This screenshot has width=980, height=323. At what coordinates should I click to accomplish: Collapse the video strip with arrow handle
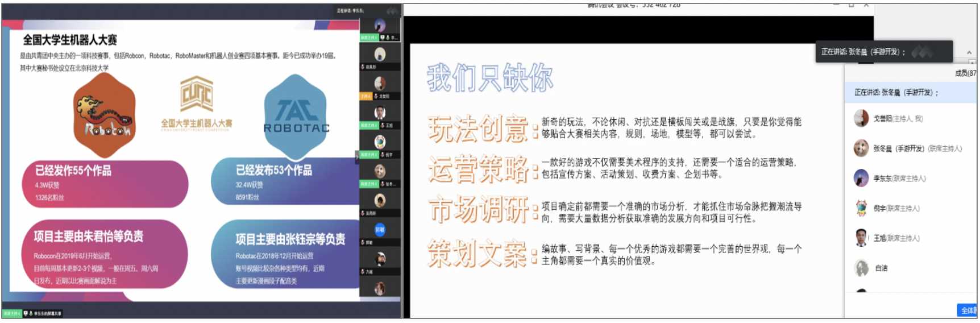point(357,158)
